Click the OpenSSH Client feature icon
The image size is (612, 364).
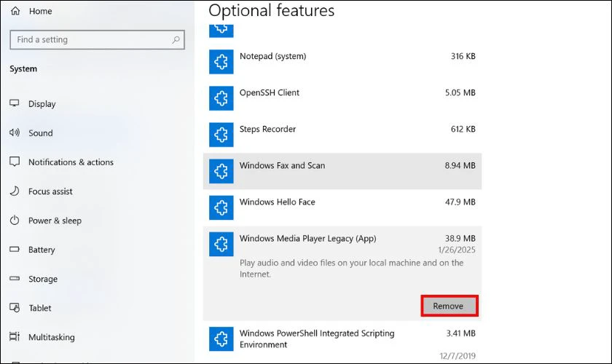(x=221, y=98)
